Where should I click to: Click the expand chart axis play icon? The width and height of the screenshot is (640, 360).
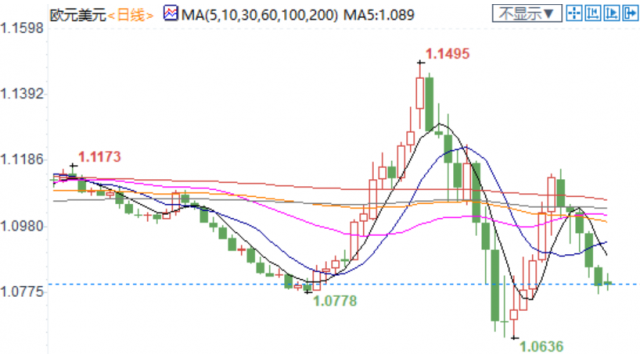[611, 13]
